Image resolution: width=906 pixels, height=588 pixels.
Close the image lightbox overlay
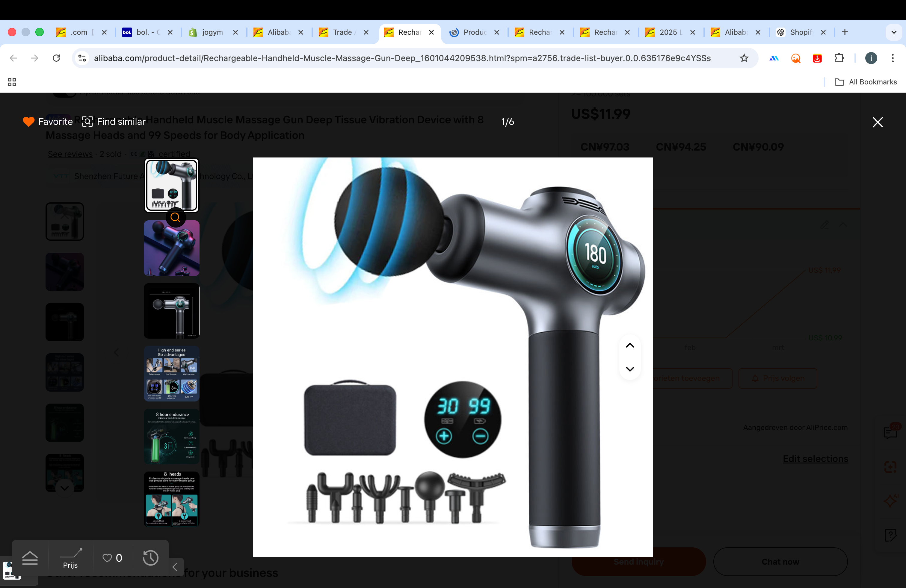(878, 122)
